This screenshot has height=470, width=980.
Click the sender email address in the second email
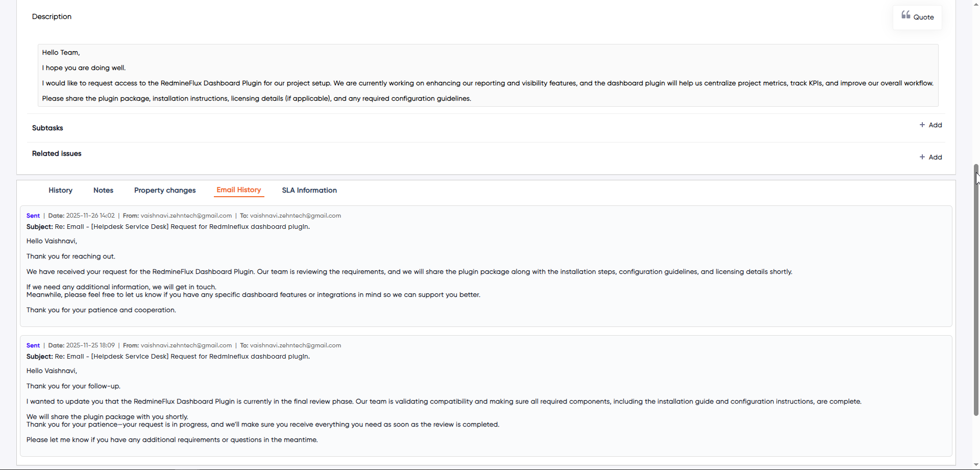coord(185,345)
